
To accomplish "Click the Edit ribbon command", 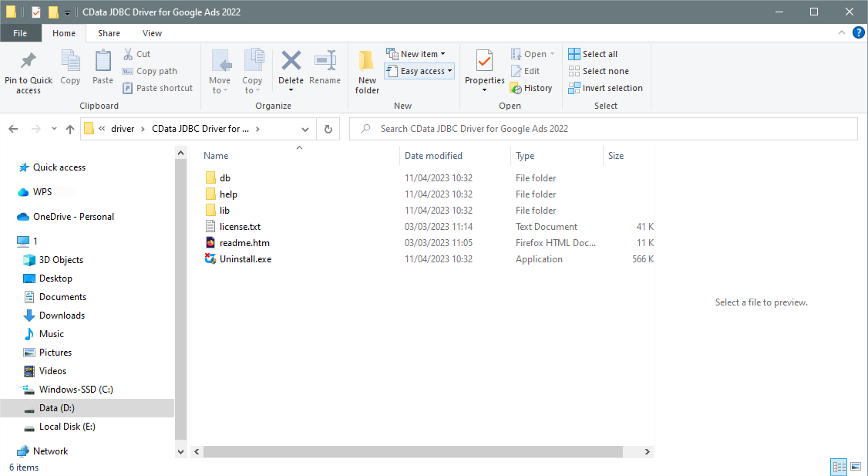I will click(525, 71).
